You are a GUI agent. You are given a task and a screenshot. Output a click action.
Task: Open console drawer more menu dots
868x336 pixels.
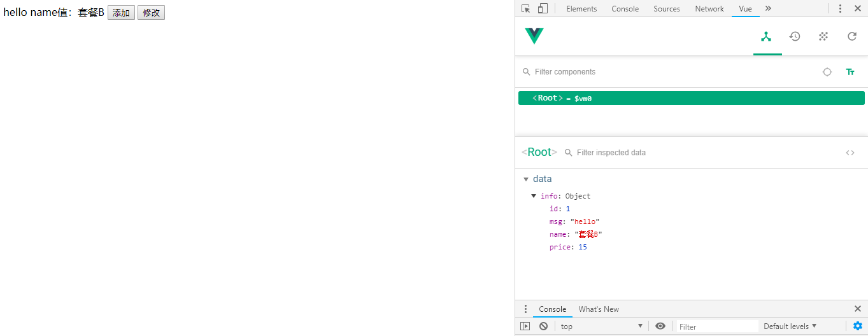525,309
